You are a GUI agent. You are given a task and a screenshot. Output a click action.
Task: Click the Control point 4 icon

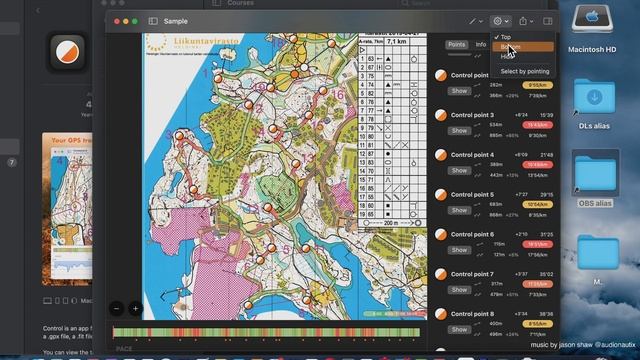pyautogui.click(x=441, y=155)
